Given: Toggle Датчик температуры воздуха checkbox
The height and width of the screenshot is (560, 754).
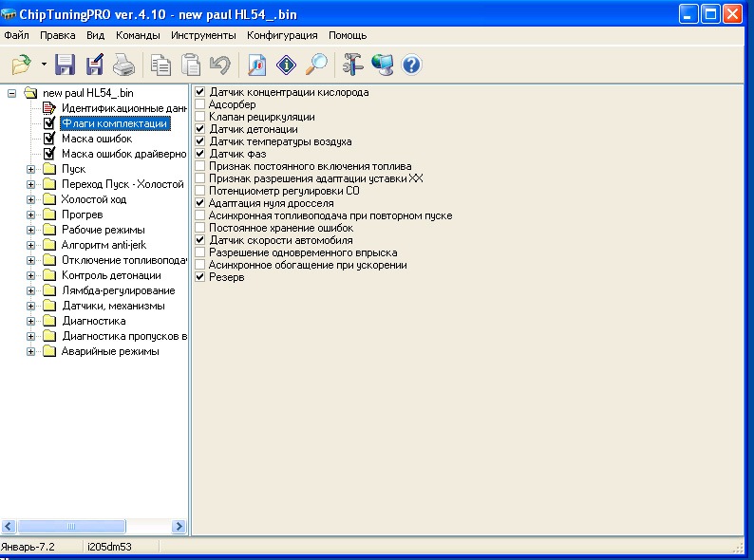Looking at the screenshot, I should [x=200, y=141].
